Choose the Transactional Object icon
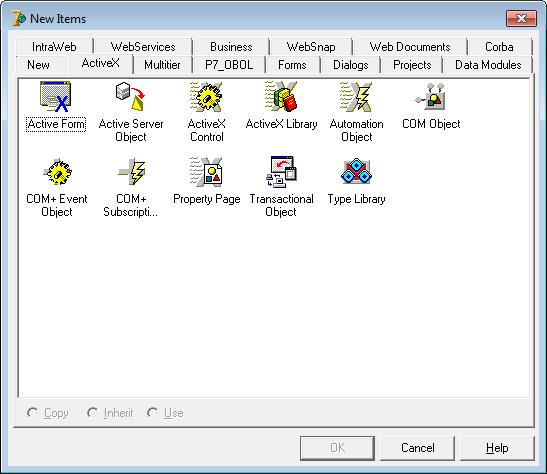 [281, 172]
